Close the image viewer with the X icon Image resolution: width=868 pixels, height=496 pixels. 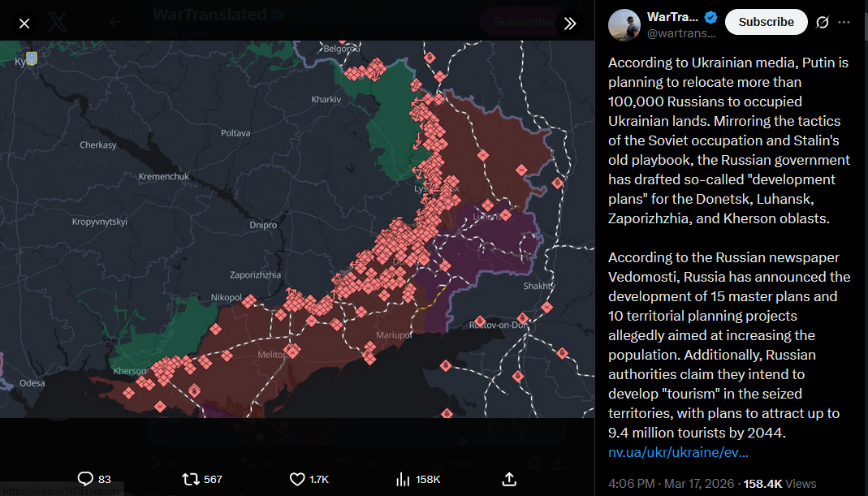click(24, 24)
